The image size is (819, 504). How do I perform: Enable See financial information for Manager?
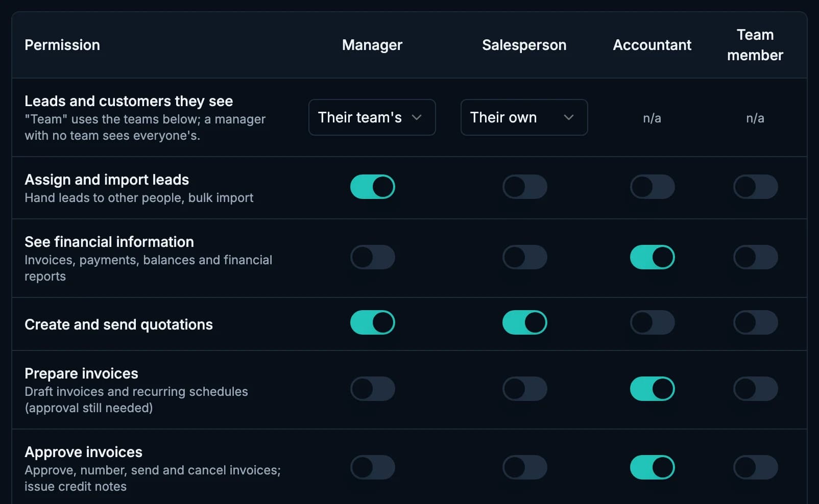click(372, 257)
